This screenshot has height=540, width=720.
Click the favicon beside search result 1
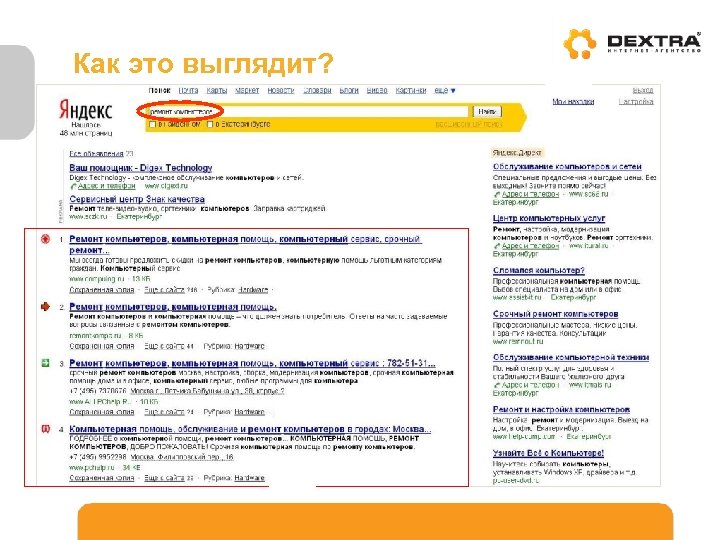pos(45,239)
